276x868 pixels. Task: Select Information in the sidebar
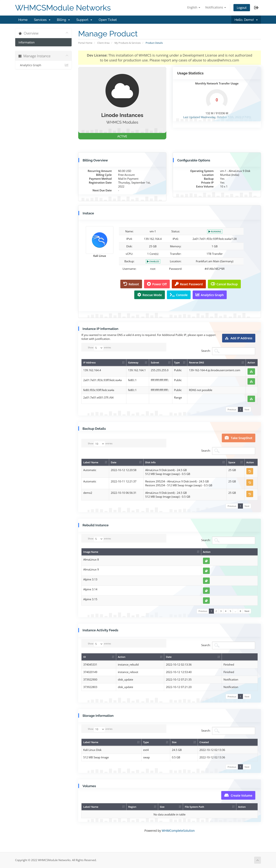tap(43, 42)
